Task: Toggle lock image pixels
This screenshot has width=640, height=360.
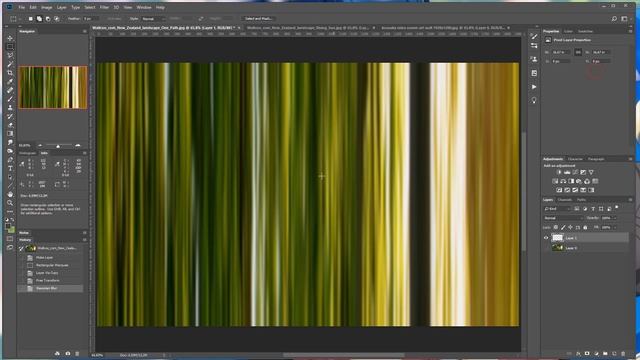Action: (563, 227)
